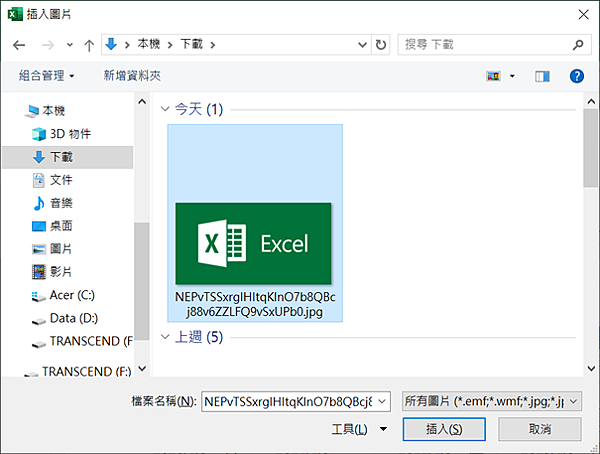
Task: Click the Data (D:) drive icon
Action: 39,321
